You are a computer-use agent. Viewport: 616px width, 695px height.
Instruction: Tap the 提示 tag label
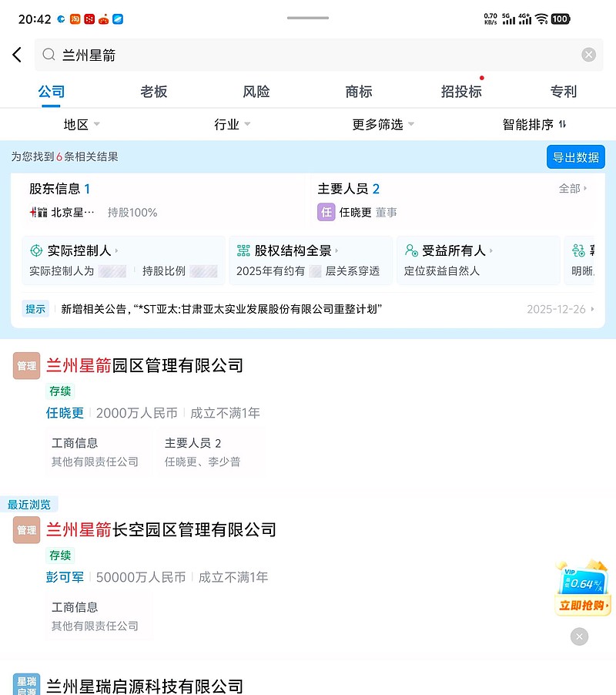click(35, 309)
